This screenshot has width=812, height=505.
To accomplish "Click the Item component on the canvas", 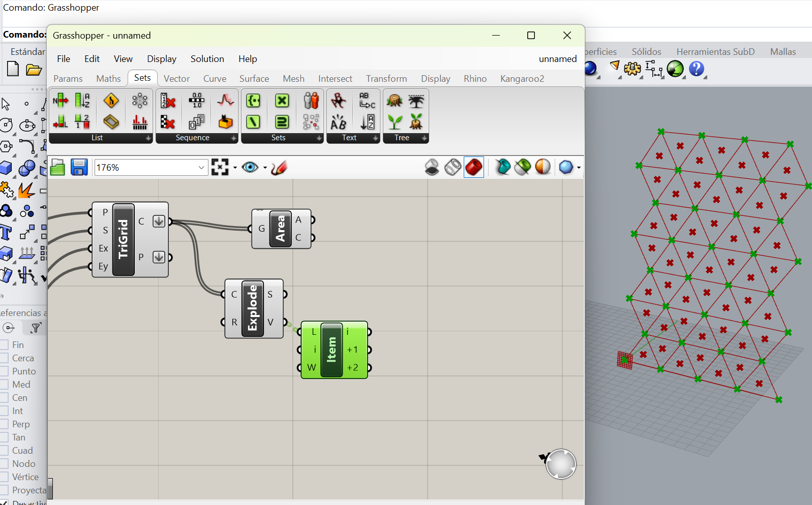I will [x=332, y=350].
